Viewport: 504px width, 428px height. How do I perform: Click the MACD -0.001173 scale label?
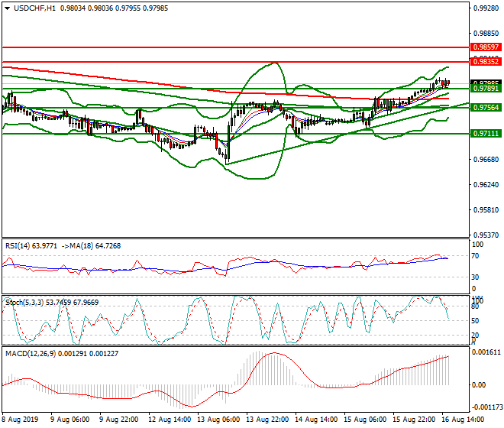point(486,407)
